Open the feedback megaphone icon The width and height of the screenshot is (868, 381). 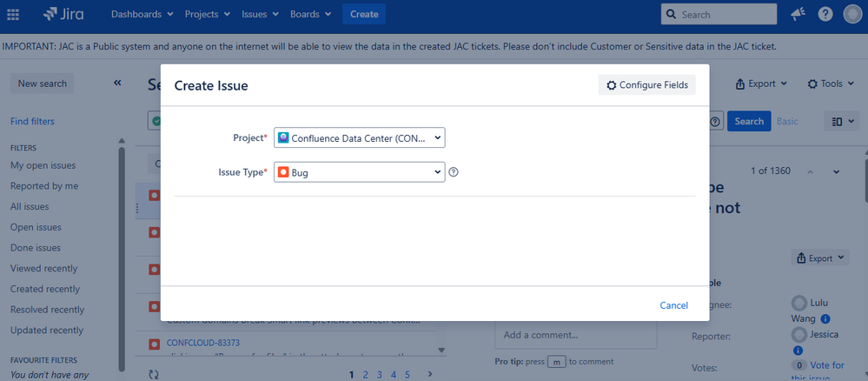(798, 15)
